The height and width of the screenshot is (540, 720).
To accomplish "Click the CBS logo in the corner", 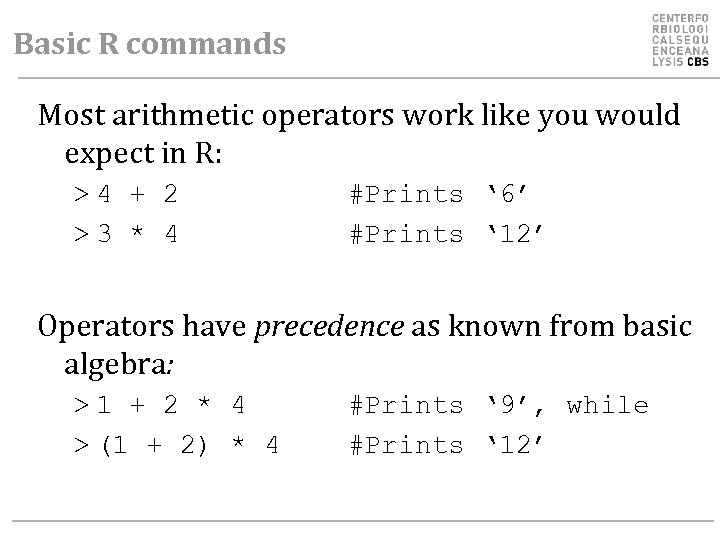I will coord(681,41).
